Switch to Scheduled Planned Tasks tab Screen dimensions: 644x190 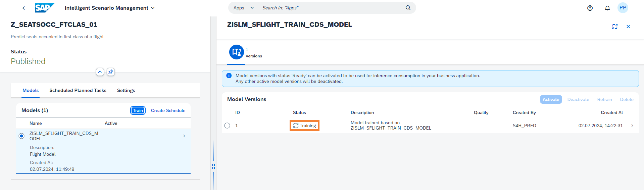78,90
